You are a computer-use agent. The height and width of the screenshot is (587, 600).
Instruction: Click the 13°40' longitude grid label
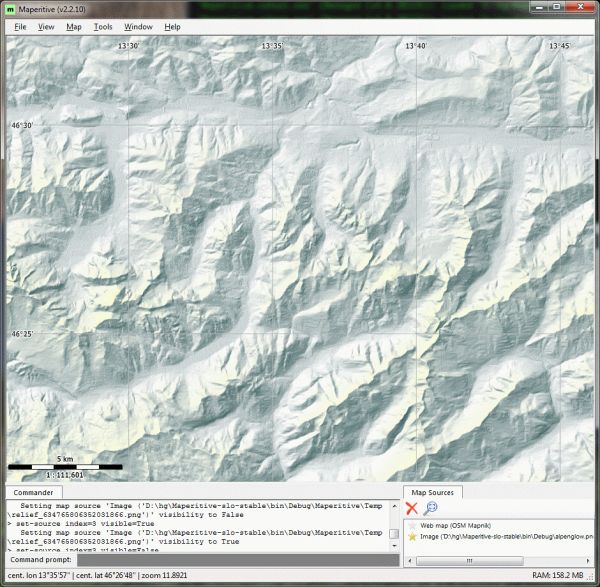416,46
